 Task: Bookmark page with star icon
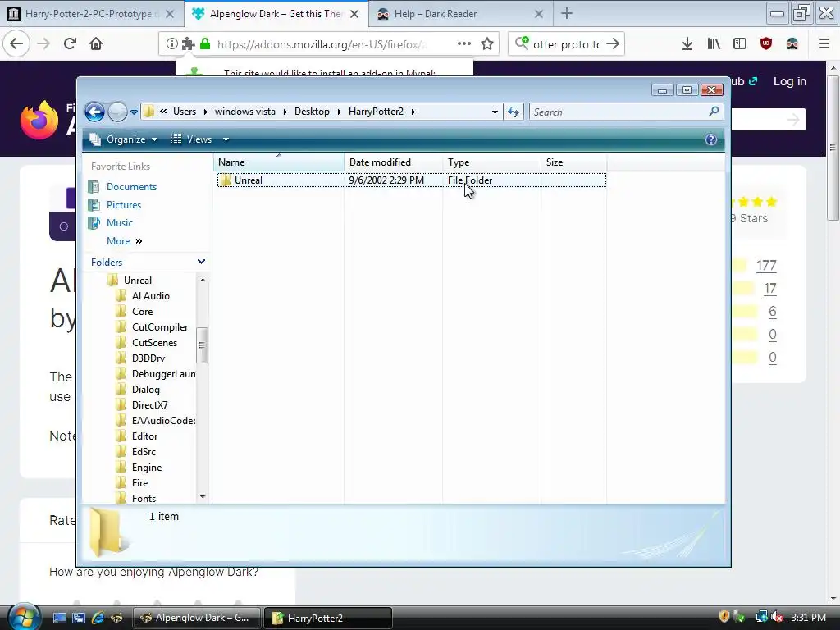[x=487, y=44]
